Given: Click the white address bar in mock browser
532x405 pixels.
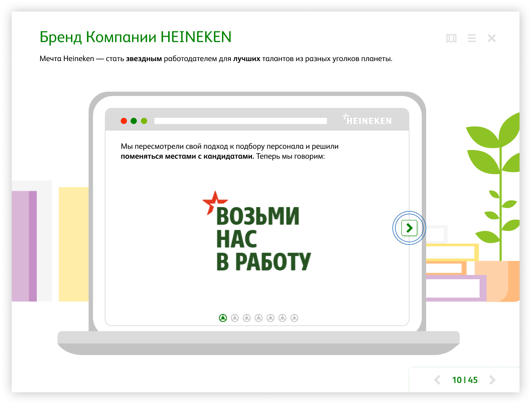Looking at the screenshot, I should click(240, 121).
